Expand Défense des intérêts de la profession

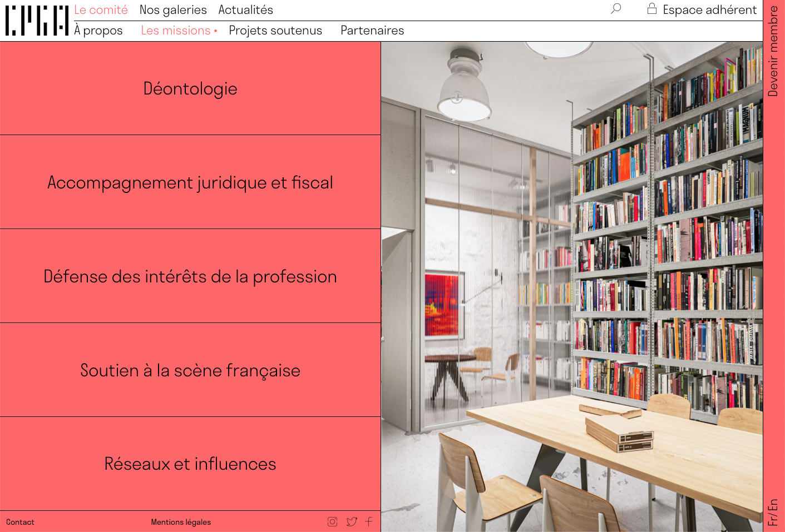(x=190, y=276)
